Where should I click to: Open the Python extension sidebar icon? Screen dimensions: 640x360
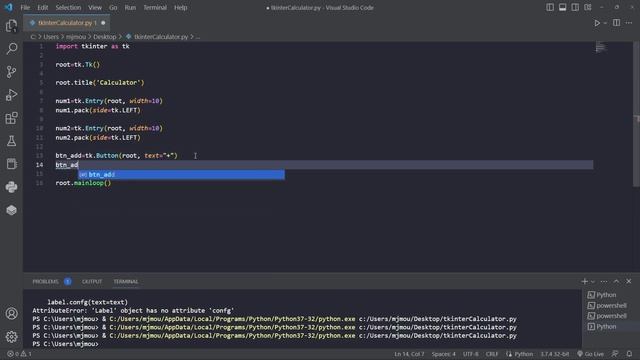click(x=11, y=187)
